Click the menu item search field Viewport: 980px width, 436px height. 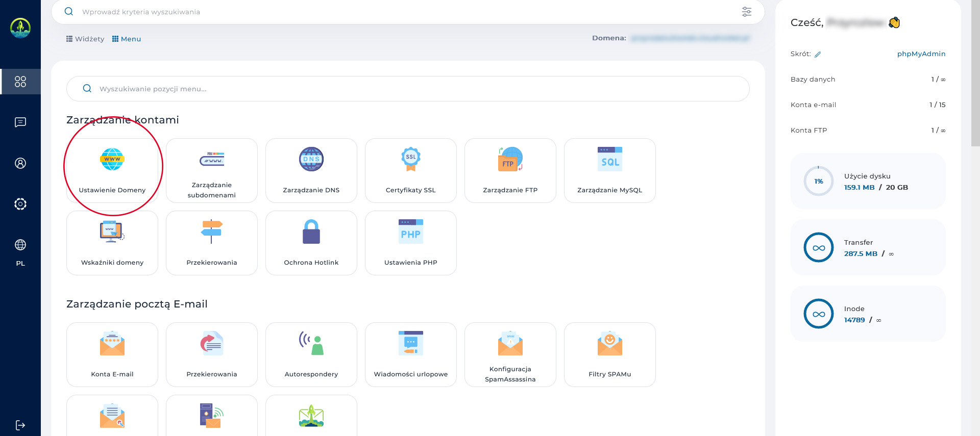point(408,89)
